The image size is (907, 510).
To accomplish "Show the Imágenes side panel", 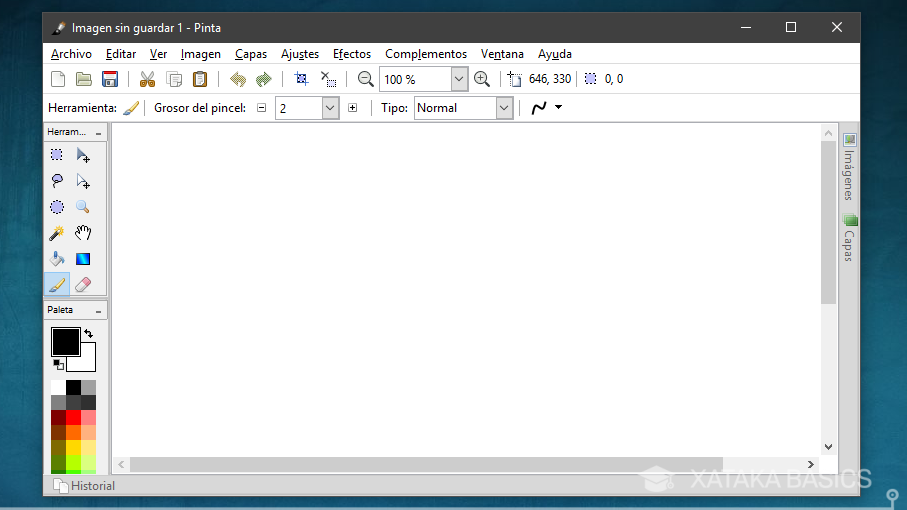I will tap(849, 167).
